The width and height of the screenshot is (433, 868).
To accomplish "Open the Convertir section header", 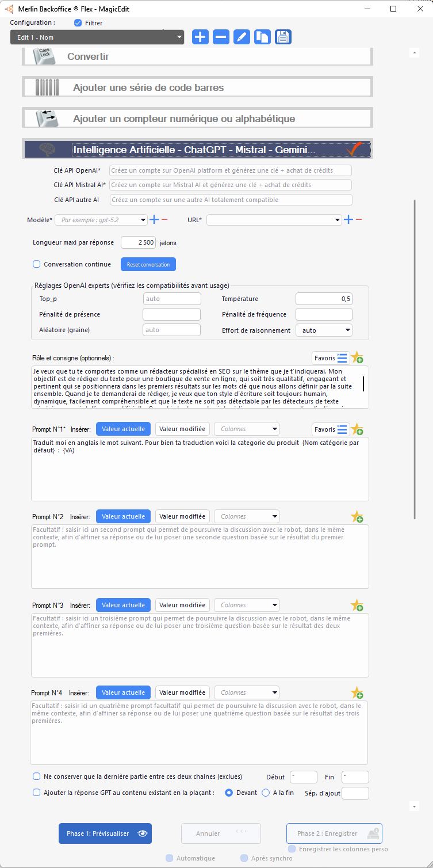I will tap(197, 56).
